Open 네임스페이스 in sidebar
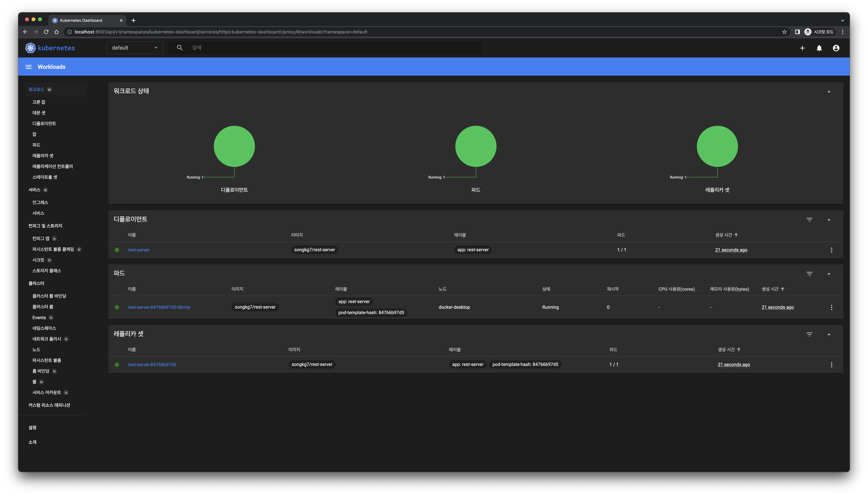868x496 pixels. [x=44, y=328]
